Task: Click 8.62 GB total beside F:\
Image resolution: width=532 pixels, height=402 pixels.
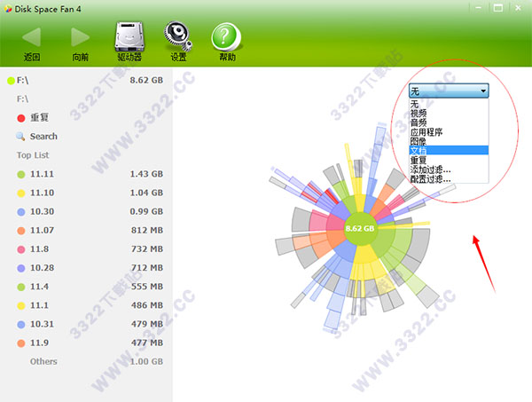Action: tap(146, 81)
